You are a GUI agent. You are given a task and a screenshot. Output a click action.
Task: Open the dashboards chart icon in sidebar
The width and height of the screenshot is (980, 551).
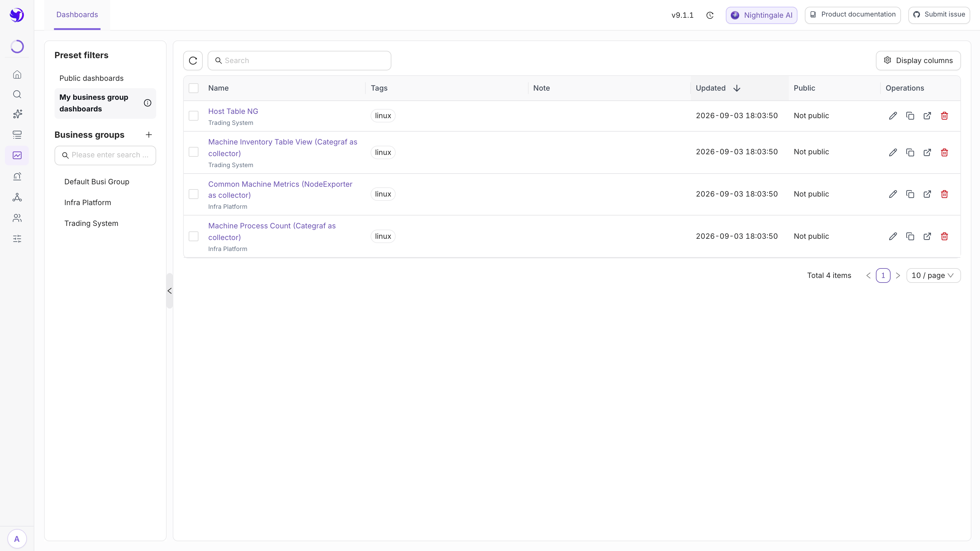pos(17,155)
